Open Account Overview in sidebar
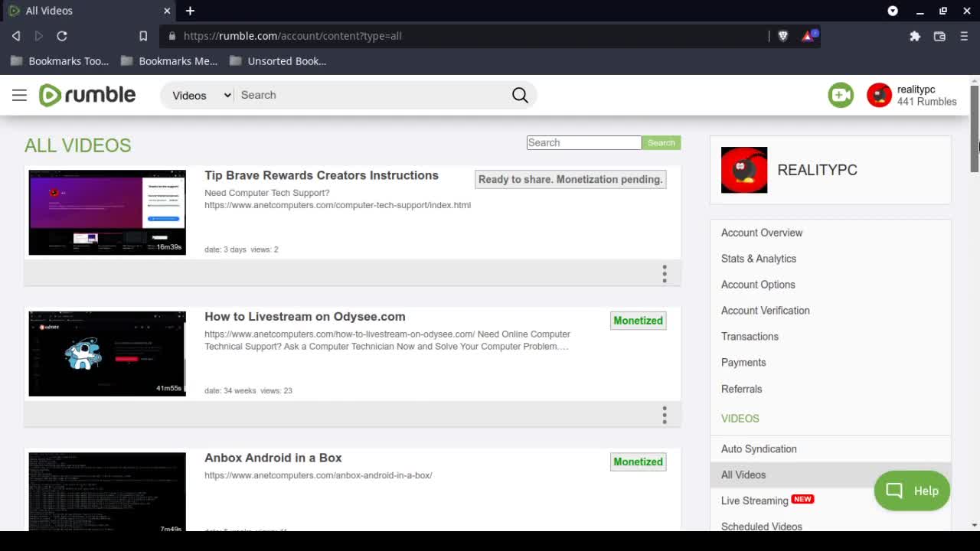The width and height of the screenshot is (980, 551). [762, 233]
